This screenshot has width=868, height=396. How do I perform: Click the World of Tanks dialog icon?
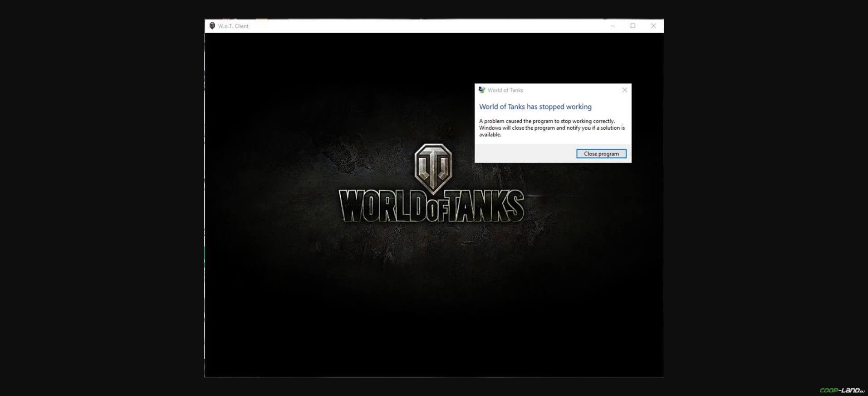pos(481,90)
